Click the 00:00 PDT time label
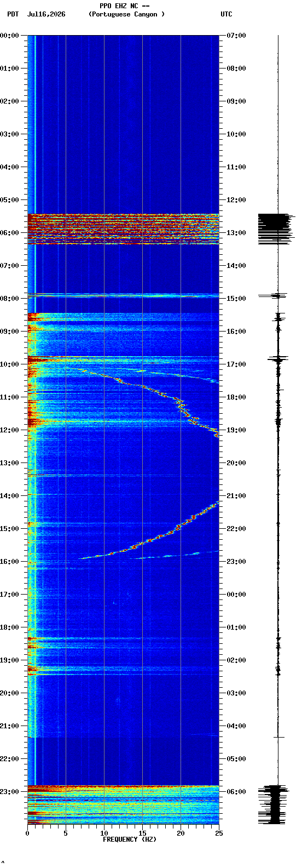Screen dimensions: 302x868 9,36
